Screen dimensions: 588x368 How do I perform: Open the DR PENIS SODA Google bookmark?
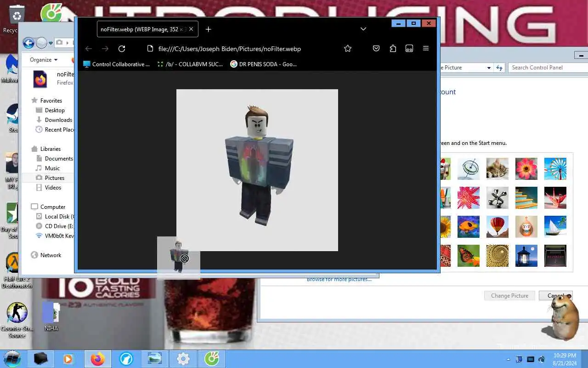264,64
